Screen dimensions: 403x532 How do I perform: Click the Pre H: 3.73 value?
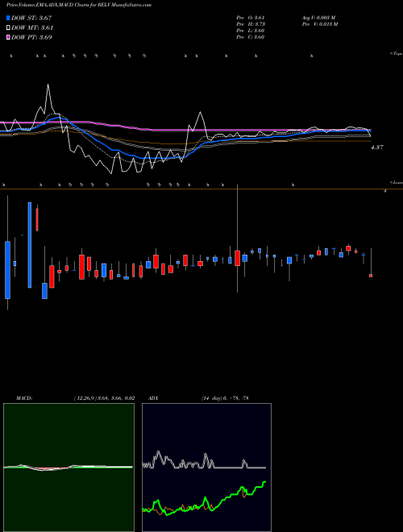click(x=251, y=23)
